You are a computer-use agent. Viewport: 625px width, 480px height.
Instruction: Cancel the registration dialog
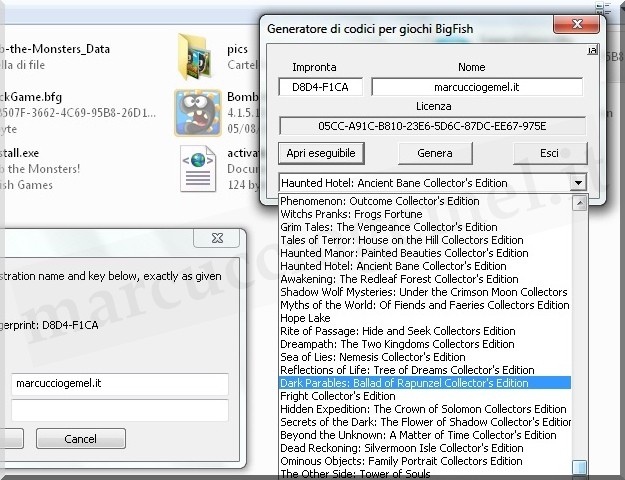click(x=81, y=439)
